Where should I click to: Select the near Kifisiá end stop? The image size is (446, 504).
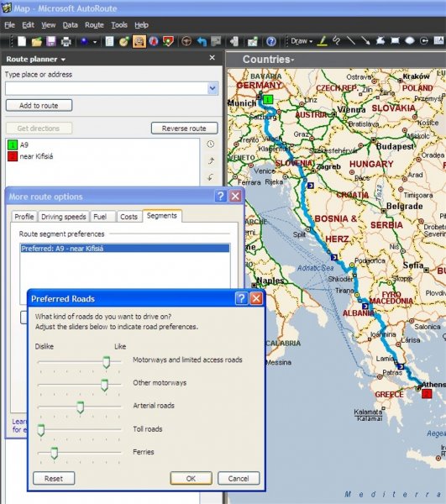(x=30, y=156)
